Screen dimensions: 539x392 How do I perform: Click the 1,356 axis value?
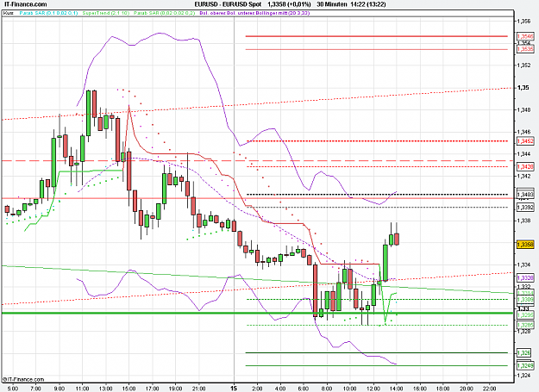(524, 22)
